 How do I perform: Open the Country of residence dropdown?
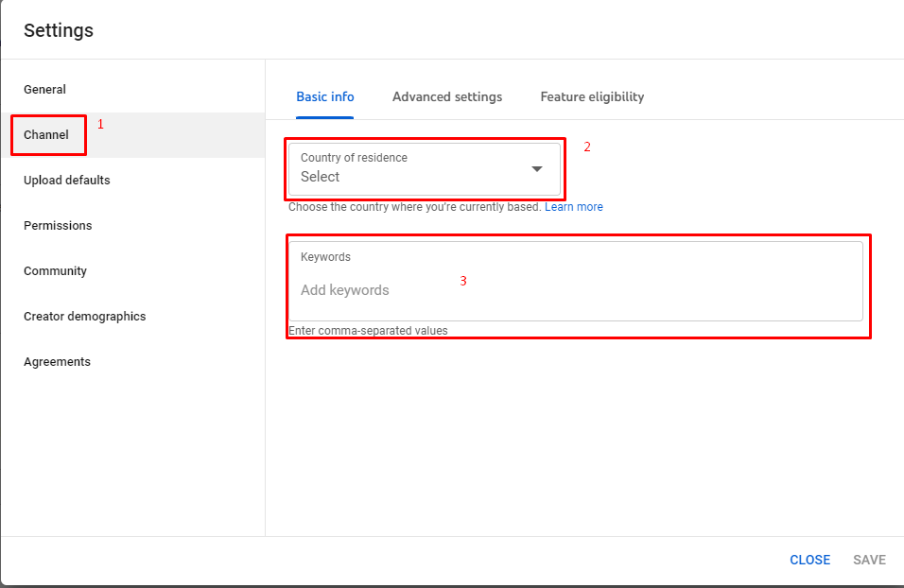point(425,169)
